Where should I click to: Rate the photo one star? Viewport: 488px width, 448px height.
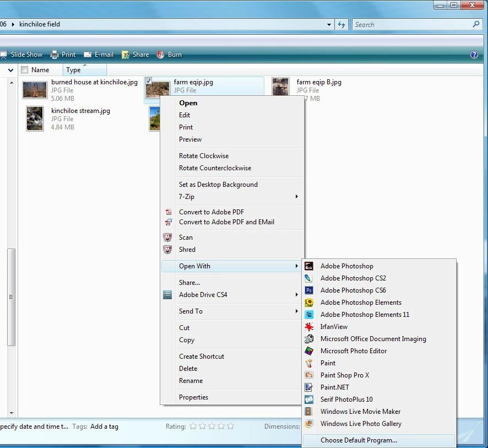193,426
